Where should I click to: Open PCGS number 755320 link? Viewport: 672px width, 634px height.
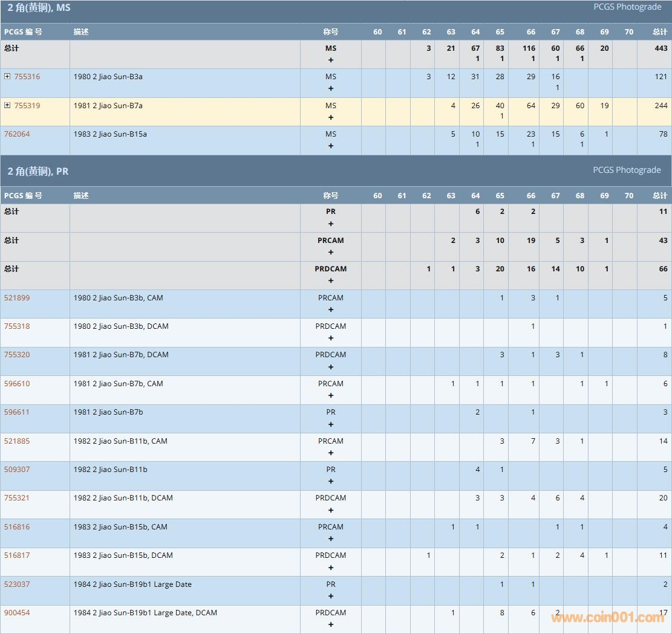17,355
